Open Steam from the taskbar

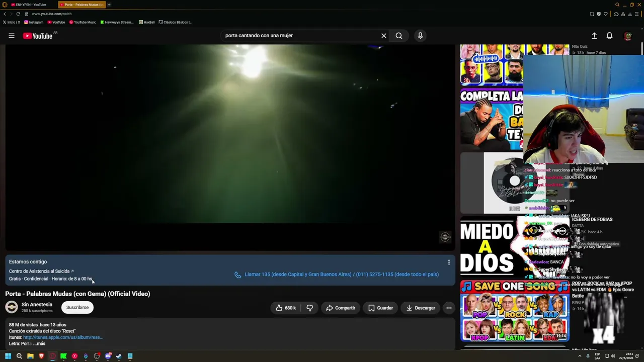pyautogui.click(x=119, y=356)
